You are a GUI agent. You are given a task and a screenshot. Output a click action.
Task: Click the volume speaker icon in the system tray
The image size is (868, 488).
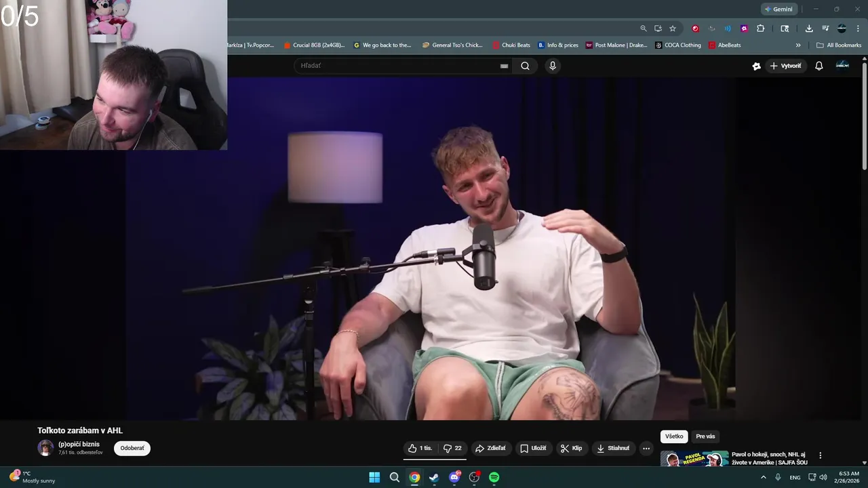tap(823, 477)
